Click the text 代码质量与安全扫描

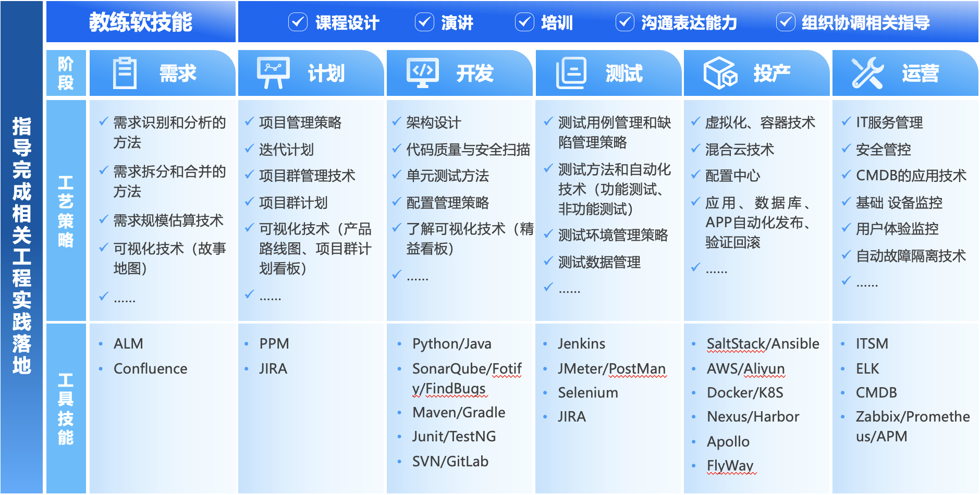(x=468, y=150)
